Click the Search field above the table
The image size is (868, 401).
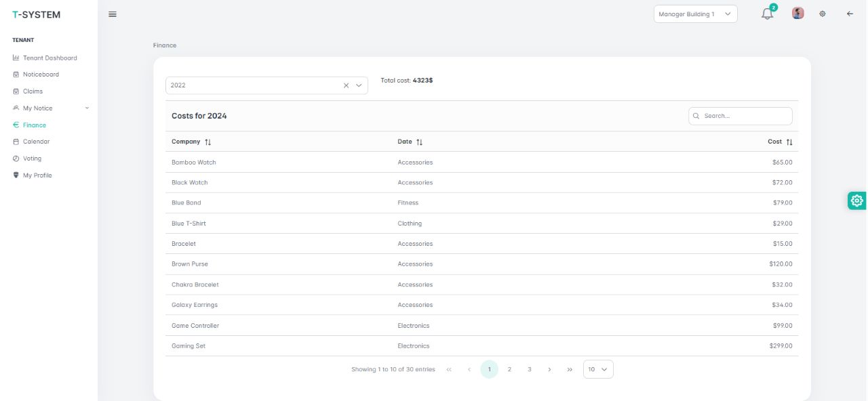click(x=740, y=116)
